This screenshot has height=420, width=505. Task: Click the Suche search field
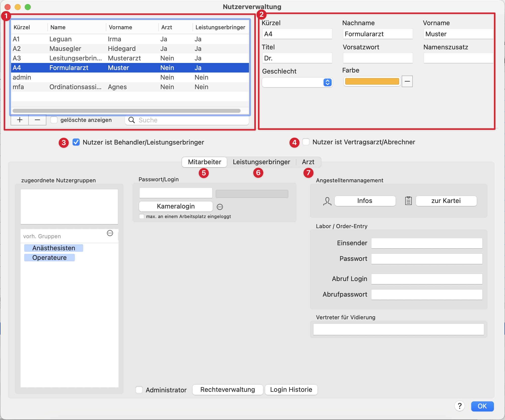[x=187, y=120]
